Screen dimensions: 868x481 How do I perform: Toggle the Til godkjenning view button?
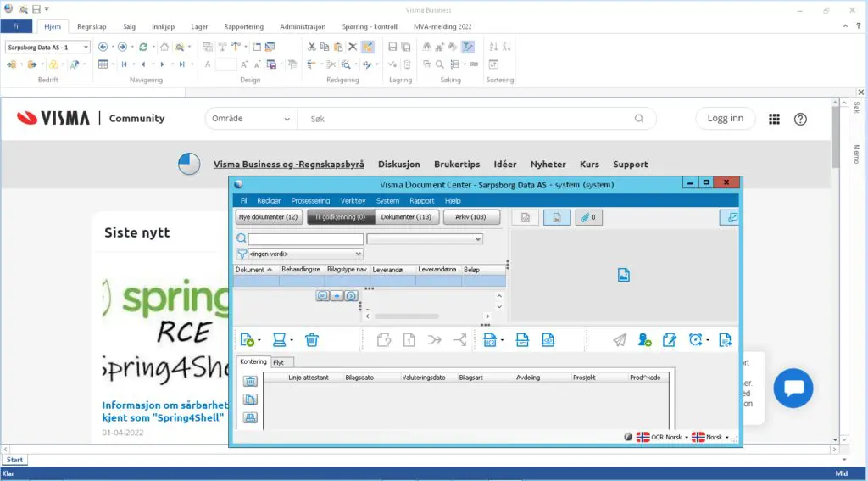click(341, 217)
